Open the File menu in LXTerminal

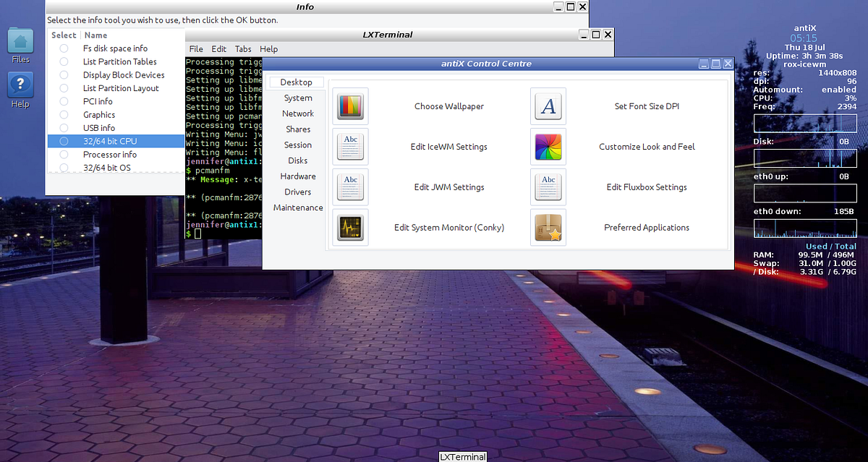pos(196,48)
